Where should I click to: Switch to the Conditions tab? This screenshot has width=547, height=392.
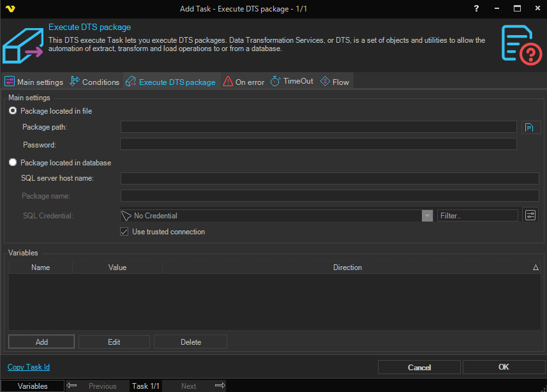click(94, 82)
